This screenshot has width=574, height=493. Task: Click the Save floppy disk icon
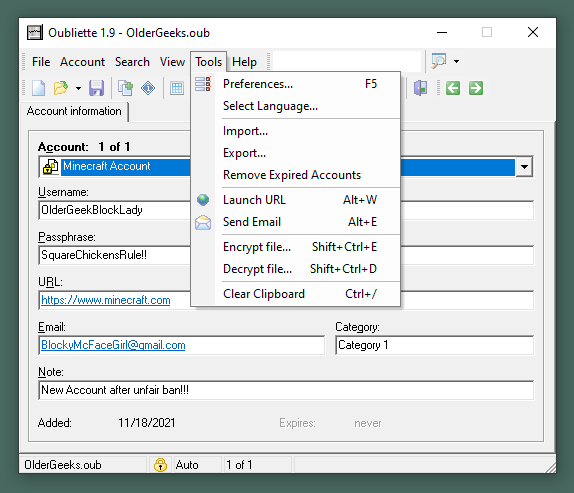(97, 88)
